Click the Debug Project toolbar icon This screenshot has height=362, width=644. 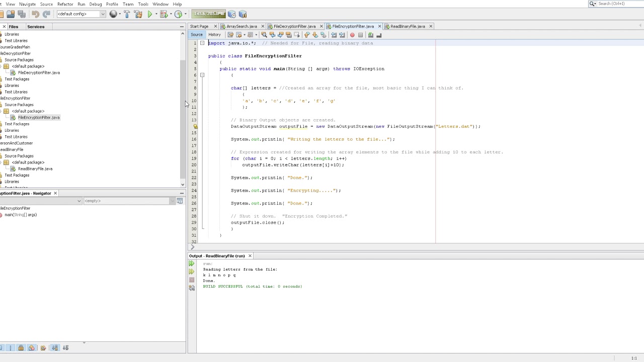click(x=164, y=14)
